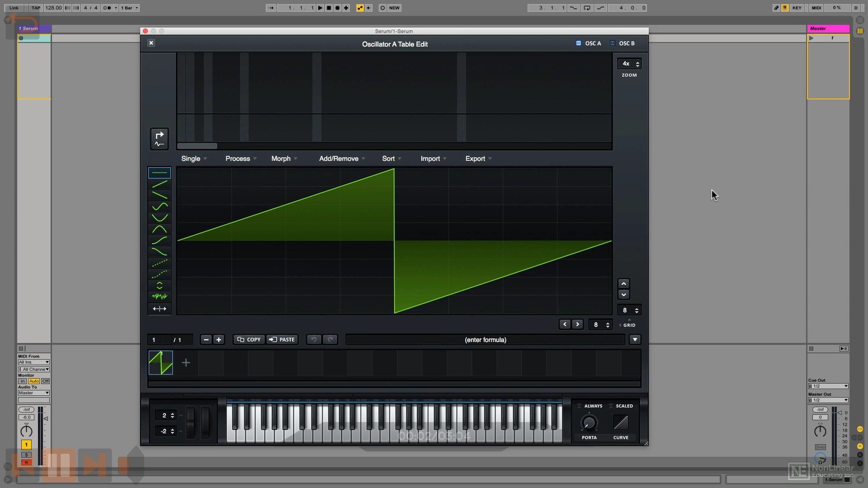Shift waveform left with the left chevron
Viewport: 868px width, 488px height.
565,324
